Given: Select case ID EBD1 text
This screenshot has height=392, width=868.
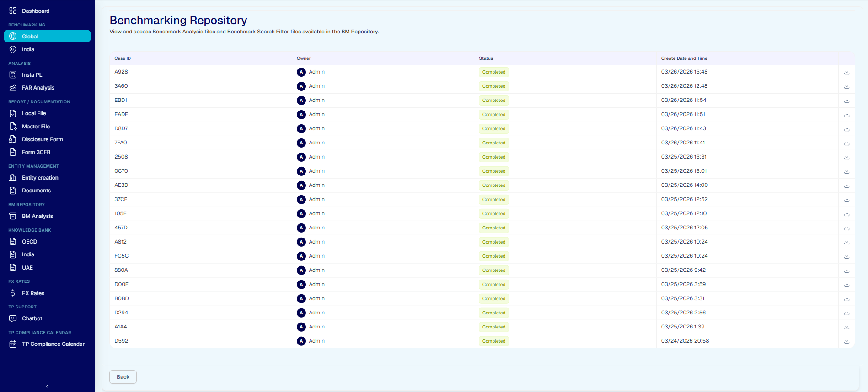Looking at the screenshot, I should [121, 100].
